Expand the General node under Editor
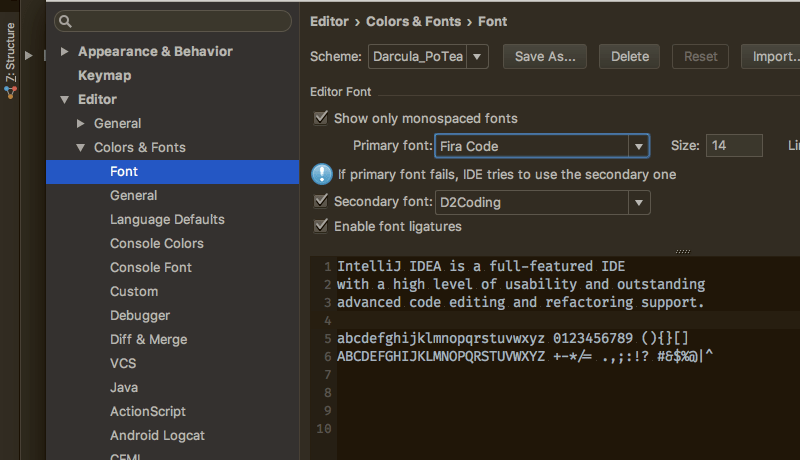The image size is (800, 460). point(81,124)
